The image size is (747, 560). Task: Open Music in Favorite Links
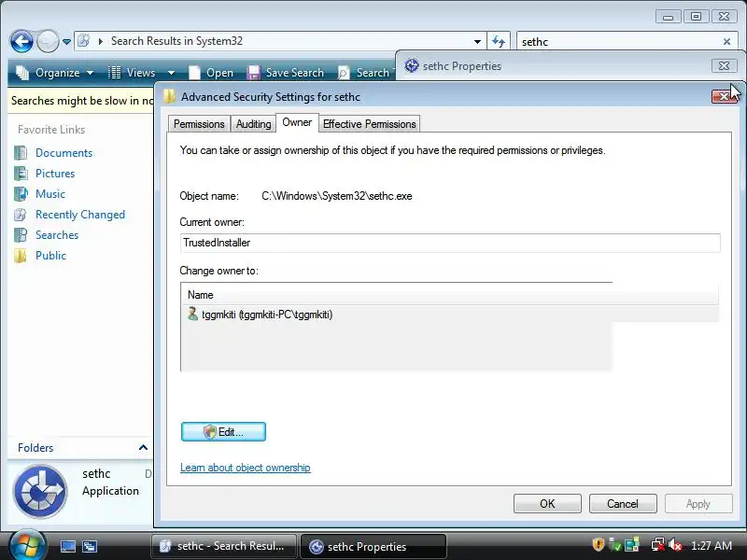pyautogui.click(x=50, y=194)
